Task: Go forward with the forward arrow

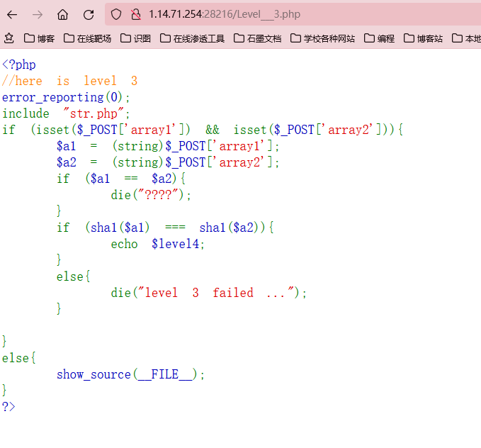Action: (38, 14)
